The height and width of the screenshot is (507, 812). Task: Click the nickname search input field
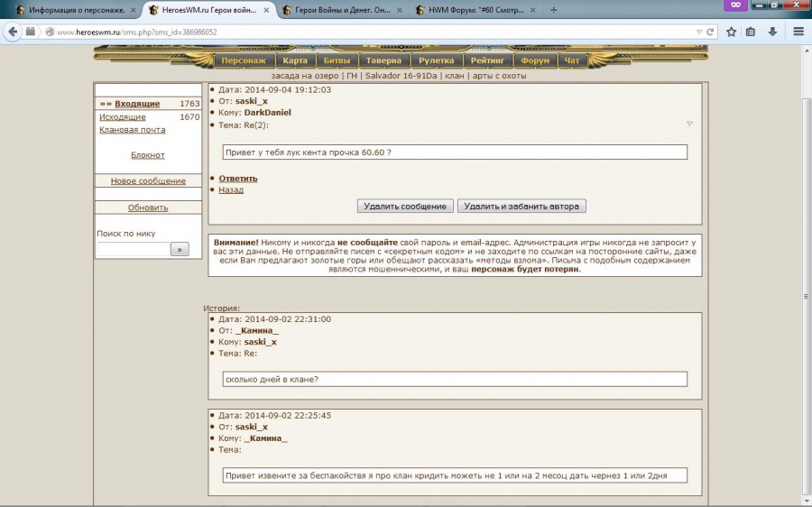tap(133, 249)
